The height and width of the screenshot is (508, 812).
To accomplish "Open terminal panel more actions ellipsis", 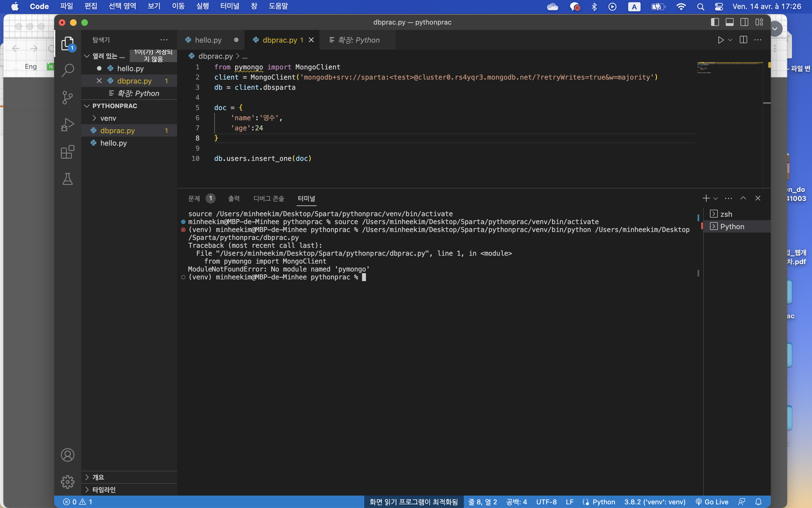I will (x=729, y=198).
